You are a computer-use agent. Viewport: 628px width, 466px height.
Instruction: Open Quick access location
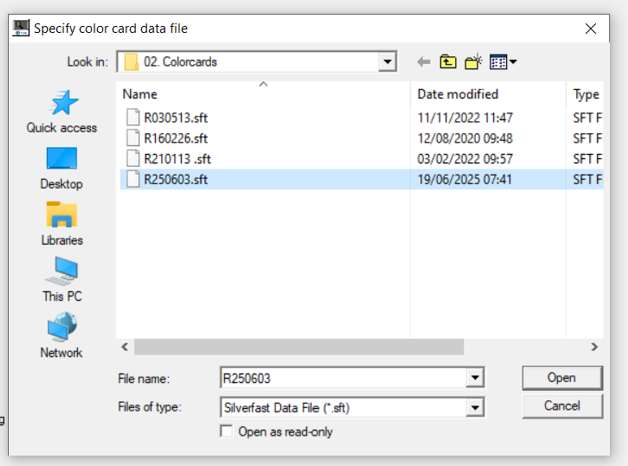pyautogui.click(x=62, y=112)
